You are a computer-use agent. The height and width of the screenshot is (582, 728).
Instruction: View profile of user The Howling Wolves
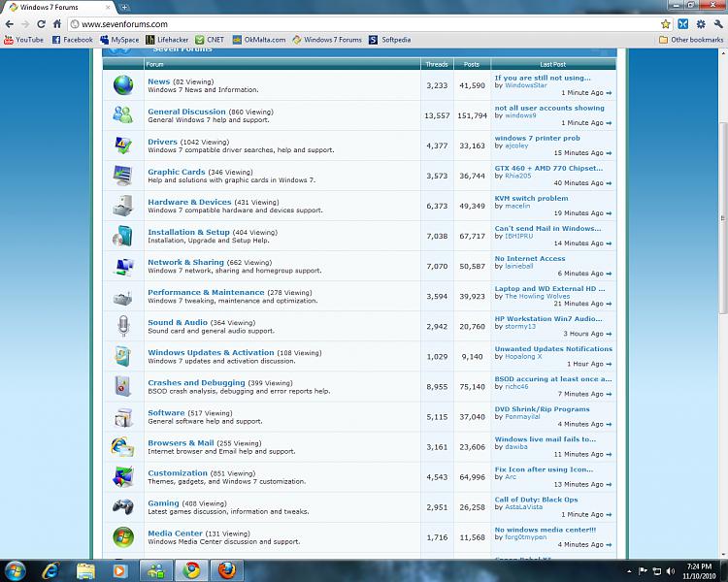pyautogui.click(x=537, y=296)
